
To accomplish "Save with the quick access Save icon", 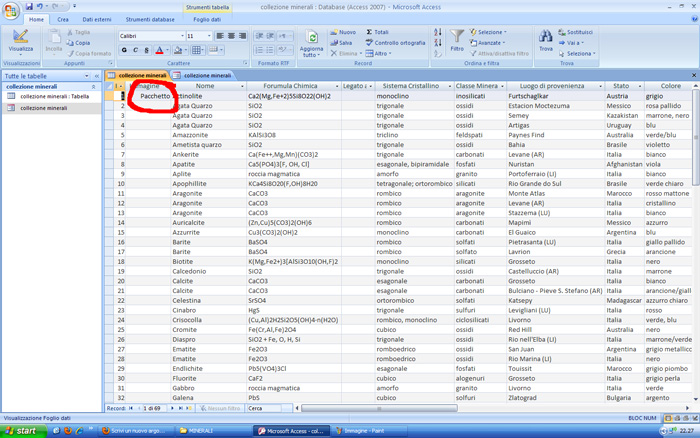I will 29,6.
